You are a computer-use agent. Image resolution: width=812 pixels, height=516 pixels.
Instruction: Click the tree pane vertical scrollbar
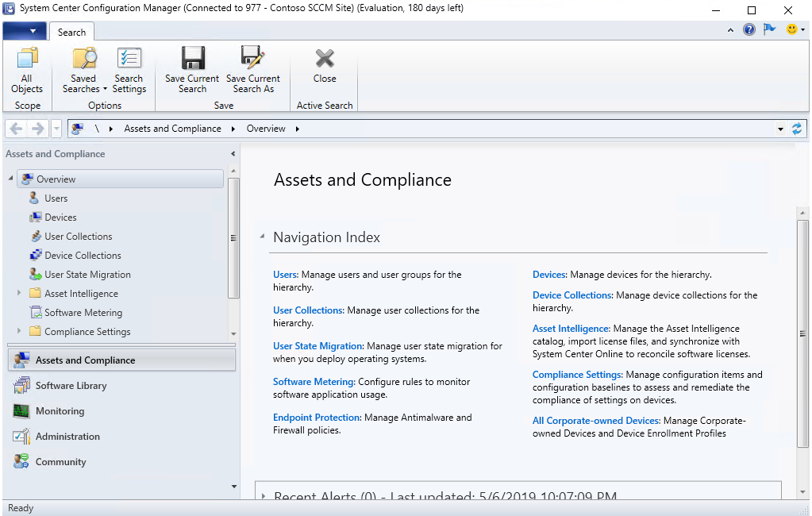[x=233, y=238]
